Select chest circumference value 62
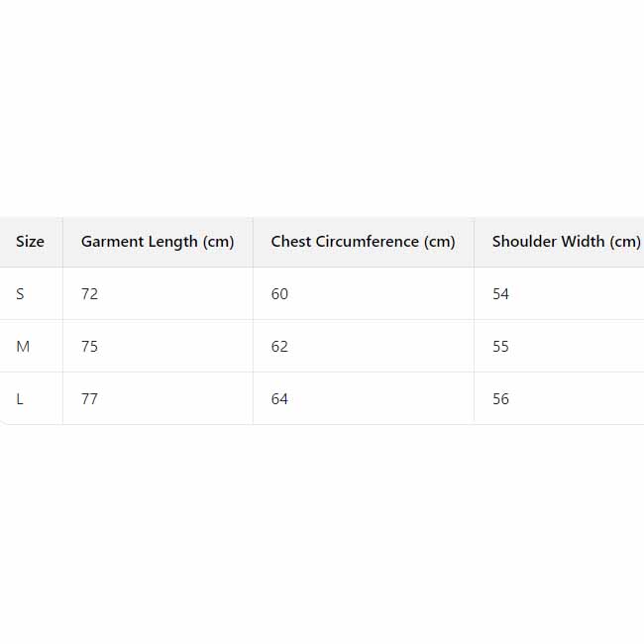The image size is (644, 644). pos(280,347)
